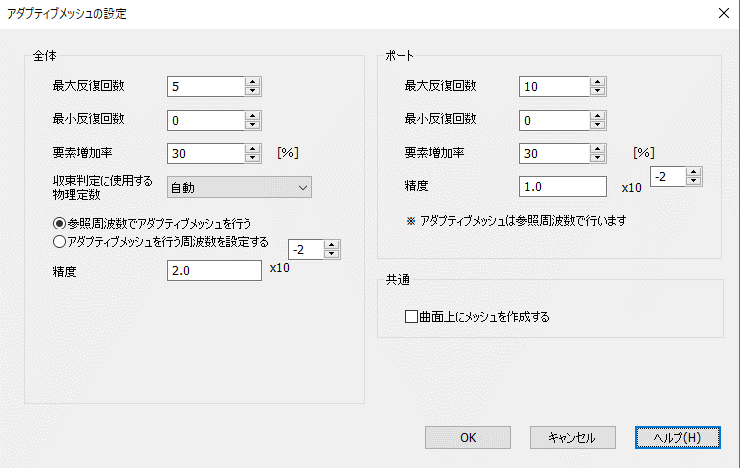This screenshot has height=468, width=740.
Task: Increase 全体 最大反復回数 with up arrow
Action: coord(254,82)
